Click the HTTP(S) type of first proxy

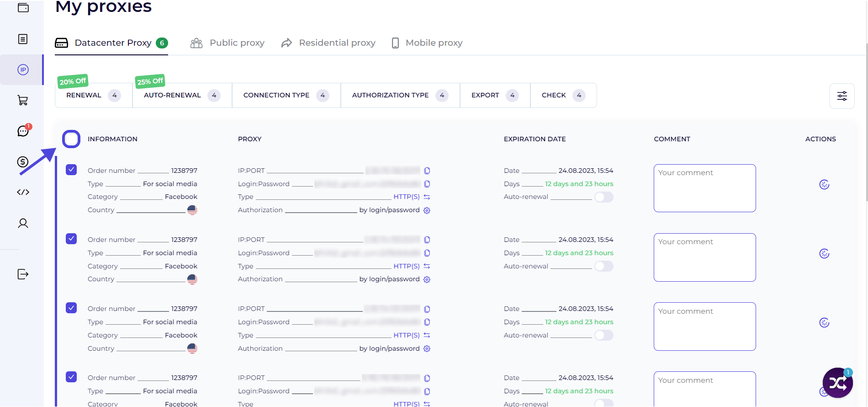[407, 197]
